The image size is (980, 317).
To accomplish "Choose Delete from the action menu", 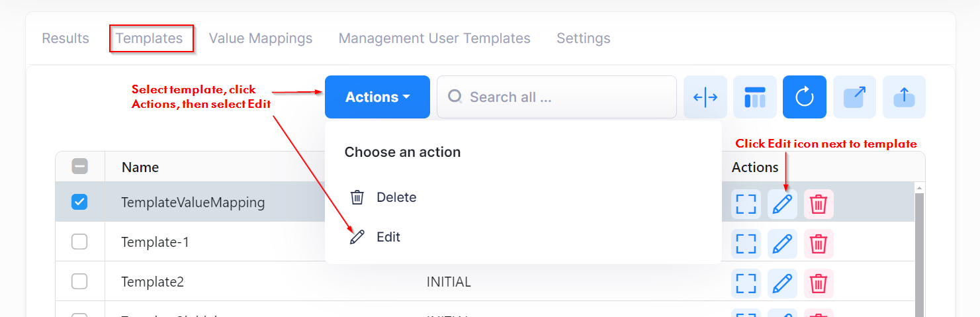I will (x=396, y=197).
